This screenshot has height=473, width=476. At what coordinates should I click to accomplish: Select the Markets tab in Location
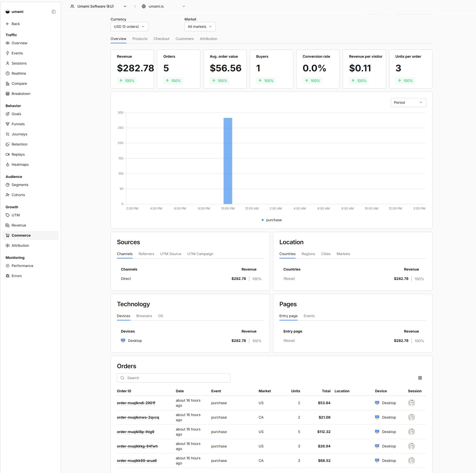coord(343,254)
